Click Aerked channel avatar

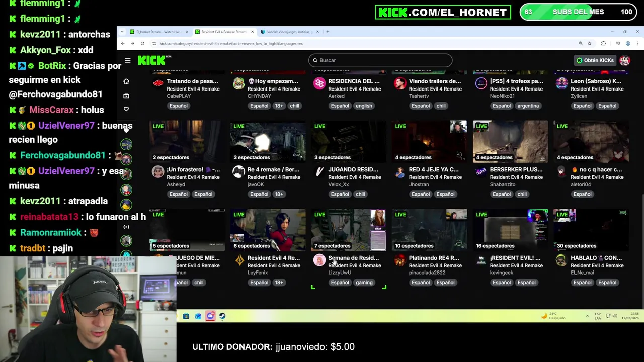[319, 83]
